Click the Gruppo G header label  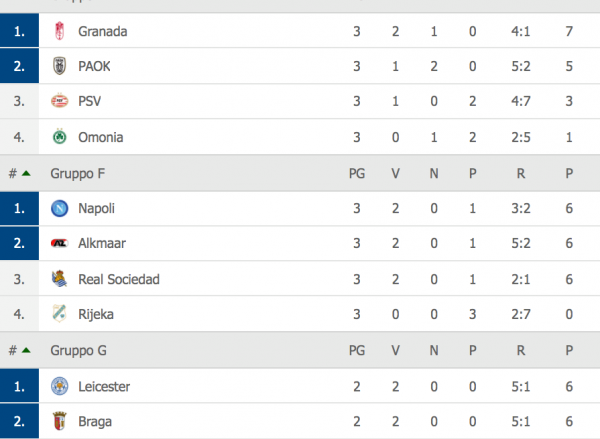tap(78, 350)
